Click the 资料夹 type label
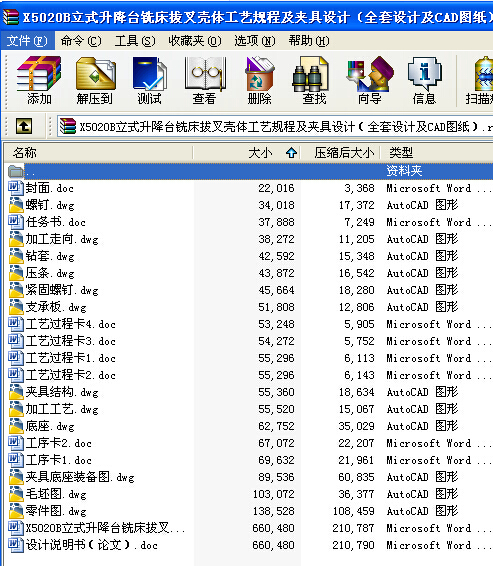Image resolution: width=493 pixels, height=566 pixels. [x=404, y=171]
